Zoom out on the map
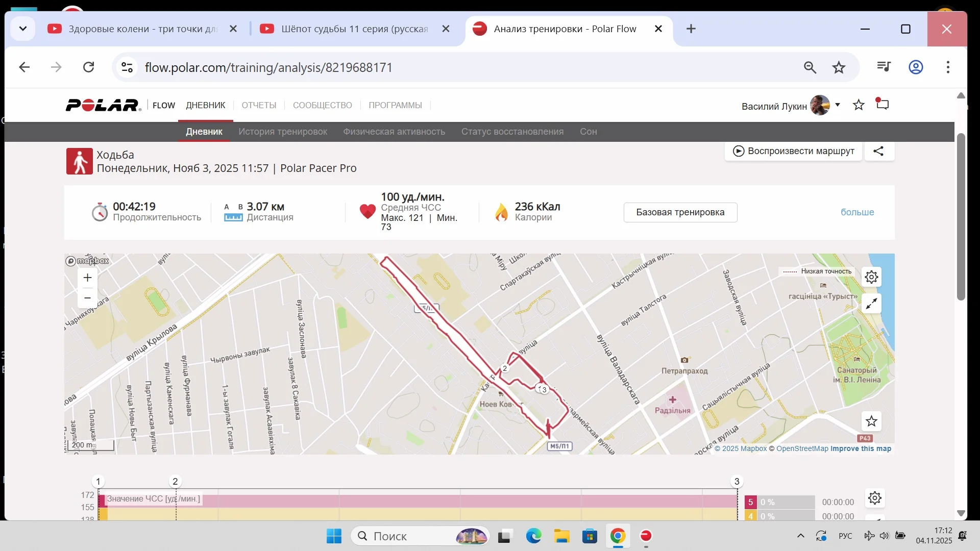 (x=87, y=298)
